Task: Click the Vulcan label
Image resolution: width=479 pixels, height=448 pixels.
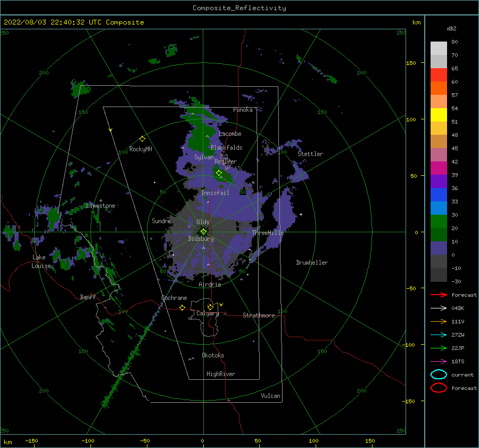Action: [271, 396]
